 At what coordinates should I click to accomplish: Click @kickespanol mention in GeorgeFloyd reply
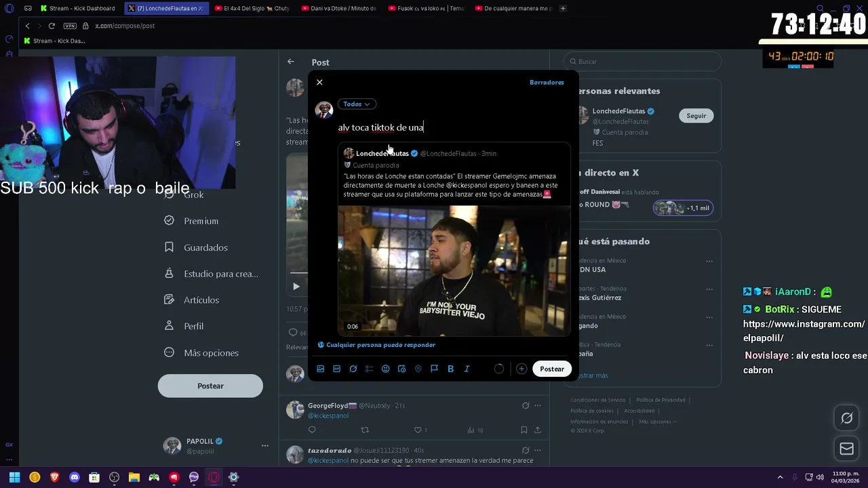(x=328, y=415)
